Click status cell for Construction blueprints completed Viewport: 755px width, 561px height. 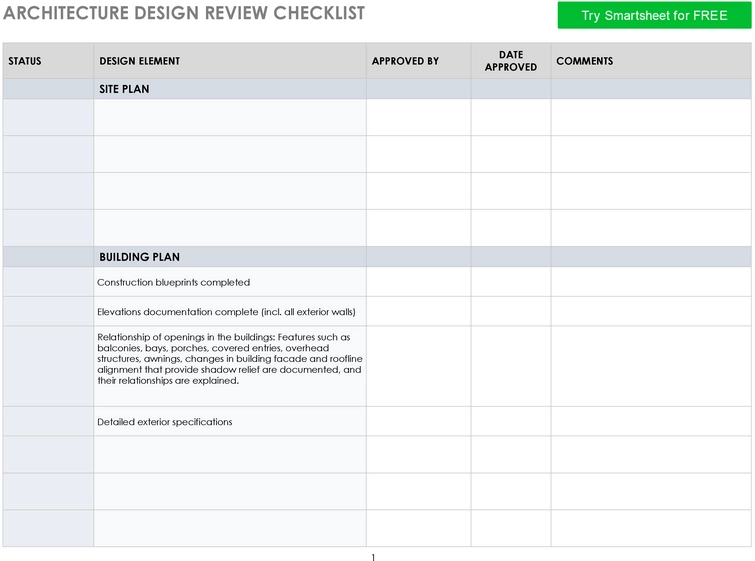[x=48, y=282]
